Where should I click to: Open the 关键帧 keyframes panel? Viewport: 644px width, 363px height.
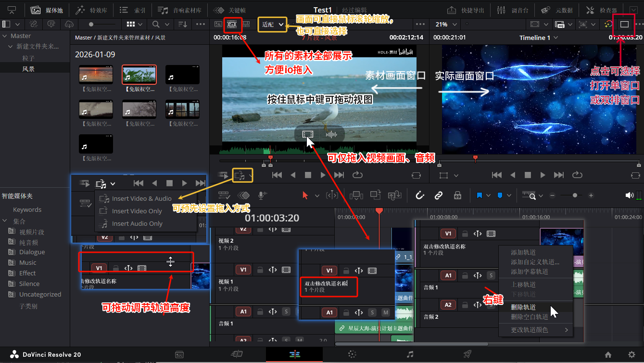point(229,10)
